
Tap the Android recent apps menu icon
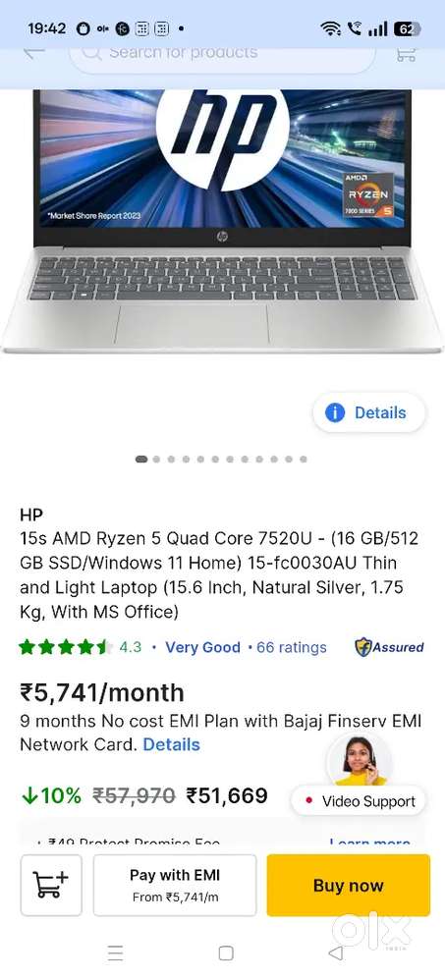point(115,953)
